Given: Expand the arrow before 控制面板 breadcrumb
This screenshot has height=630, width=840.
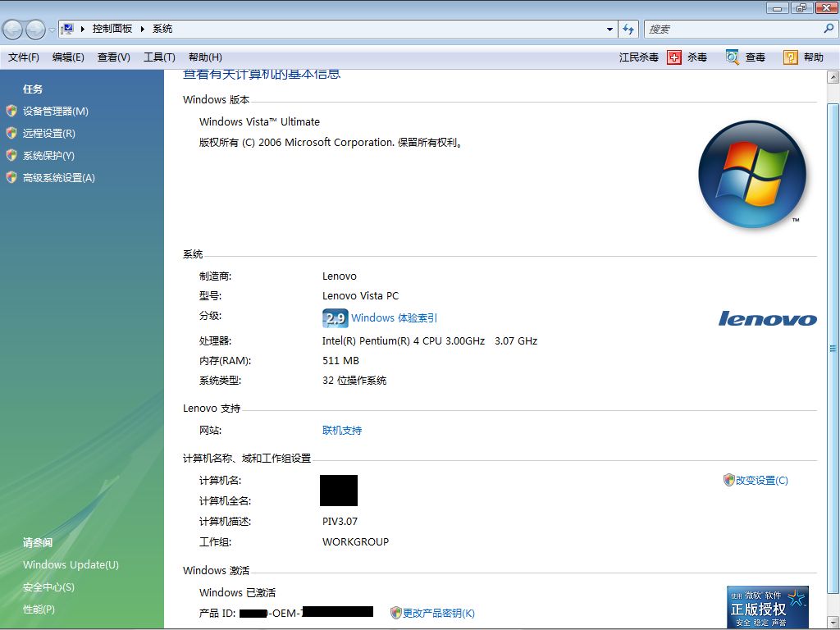Looking at the screenshot, I should 83,29.
